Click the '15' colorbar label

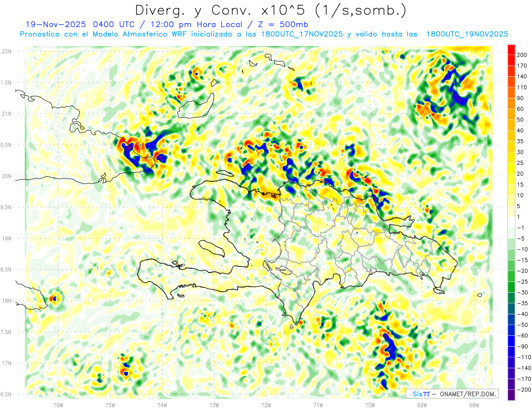(520, 184)
